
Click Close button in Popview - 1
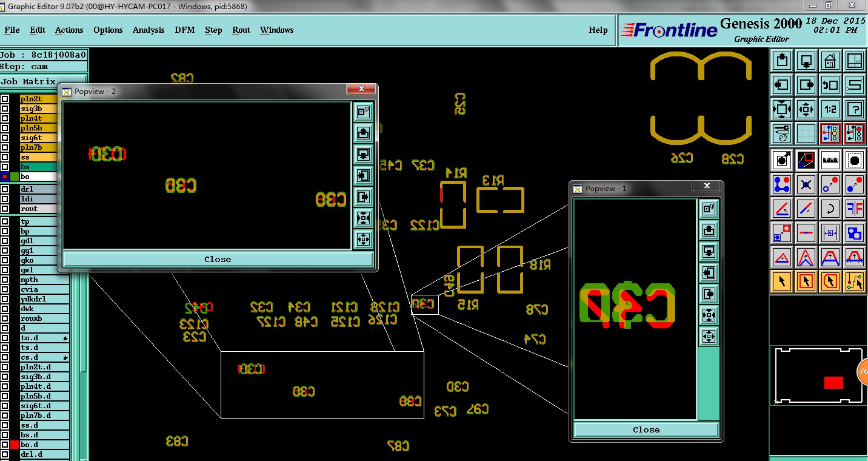[646, 429]
